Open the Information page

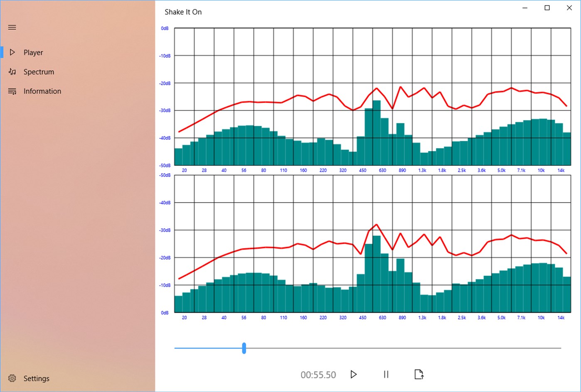coord(42,91)
